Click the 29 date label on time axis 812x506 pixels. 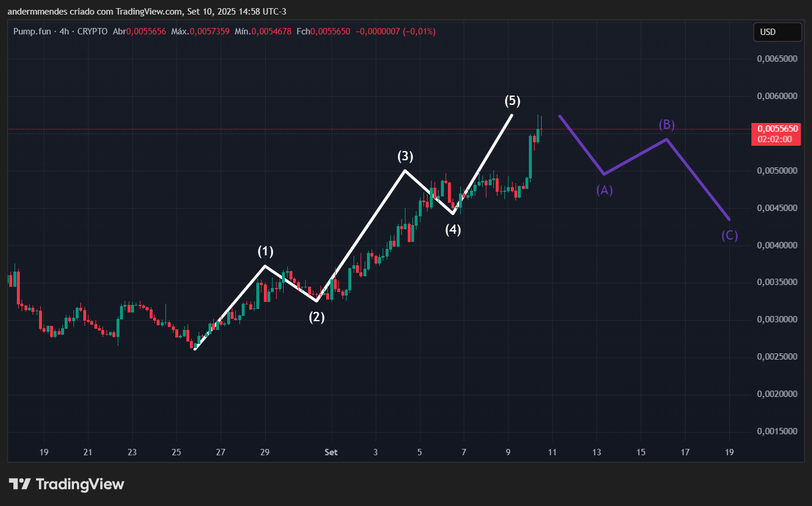265,452
